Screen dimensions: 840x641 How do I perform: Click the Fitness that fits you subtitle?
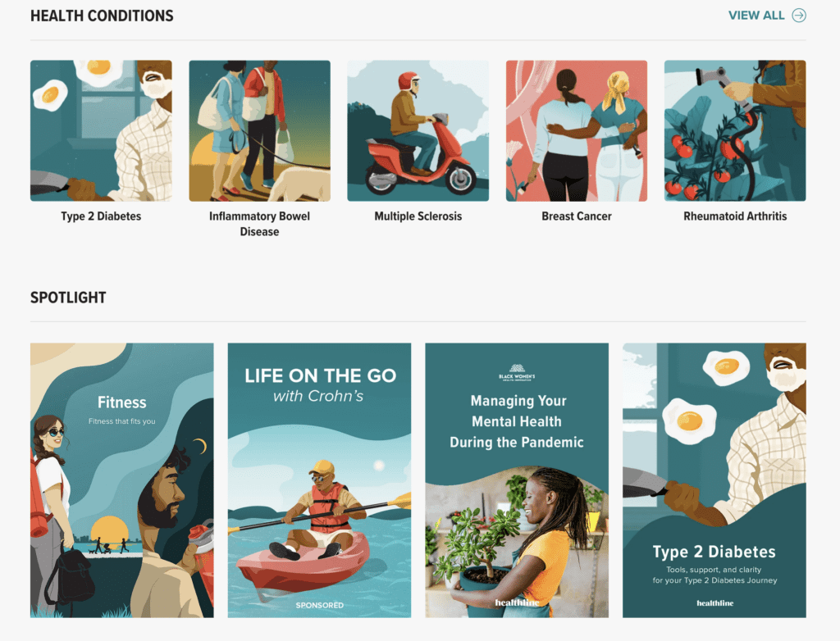pos(122,421)
